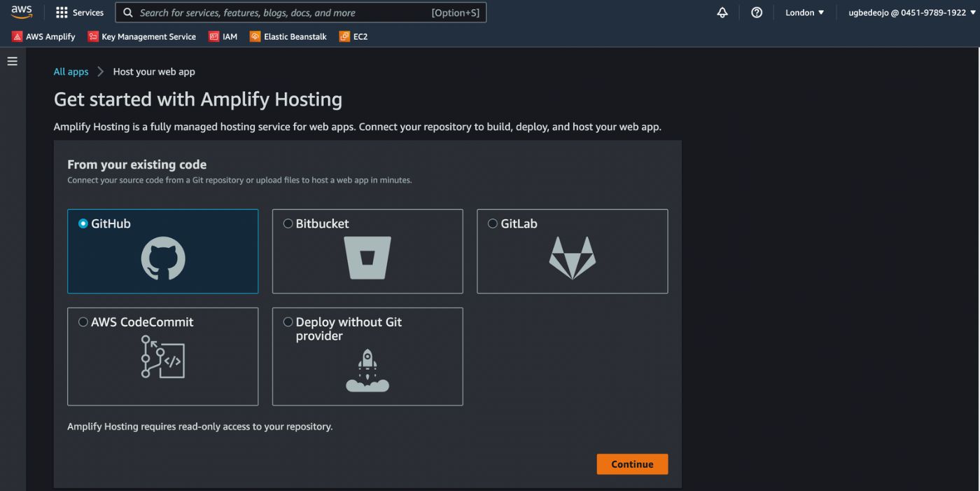The width and height of the screenshot is (980, 491).
Task: Click the GitHub octocat logo
Action: coord(163,258)
